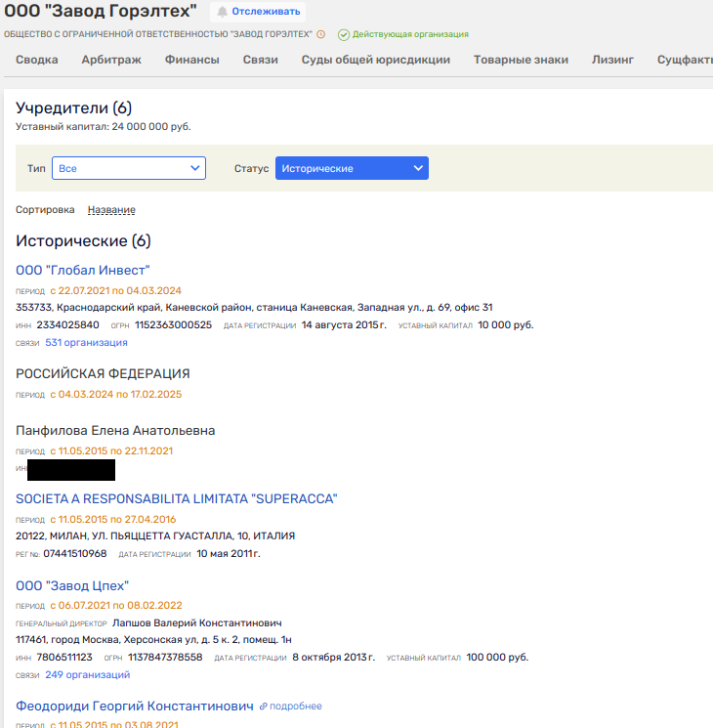Click the Москва, Херсонская ул. address line
The height and width of the screenshot is (728, 713).
[153, 640]
